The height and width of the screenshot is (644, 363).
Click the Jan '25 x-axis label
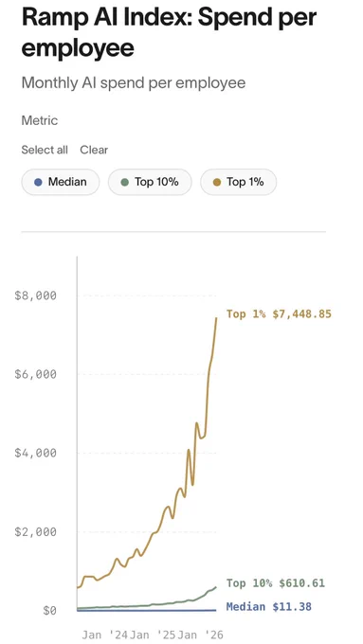(x=153, y=635)
